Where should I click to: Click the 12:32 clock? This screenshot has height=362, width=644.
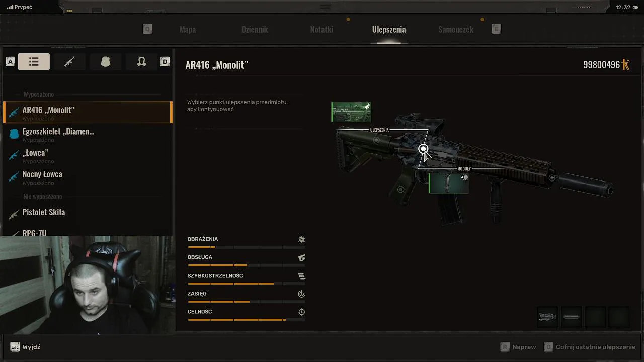623,7
